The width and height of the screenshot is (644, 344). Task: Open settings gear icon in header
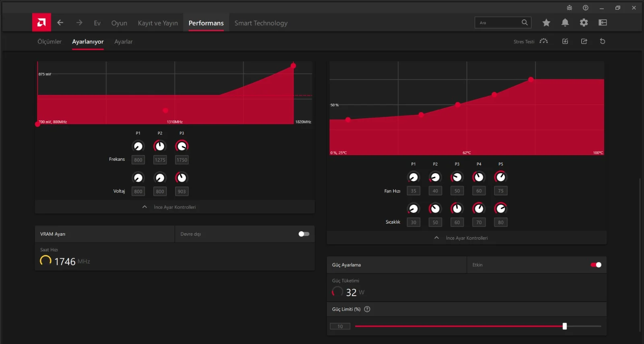click(x=584, y=23)
